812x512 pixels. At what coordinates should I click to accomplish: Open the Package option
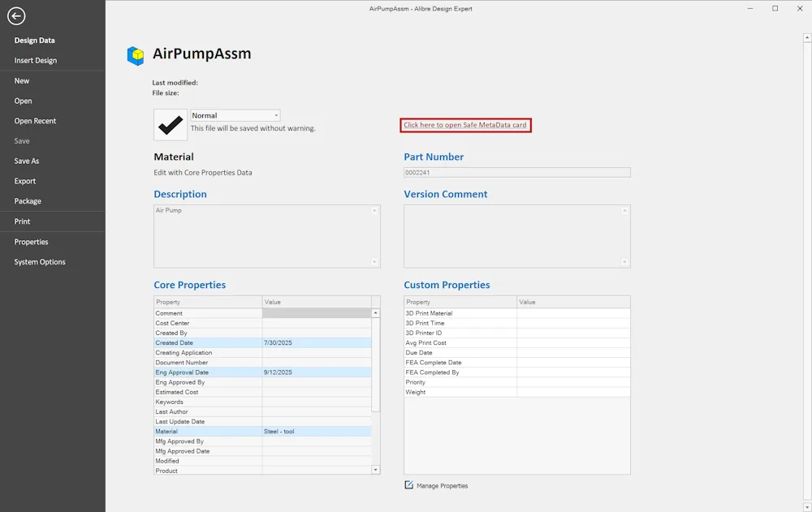click(x=28, y=201)
